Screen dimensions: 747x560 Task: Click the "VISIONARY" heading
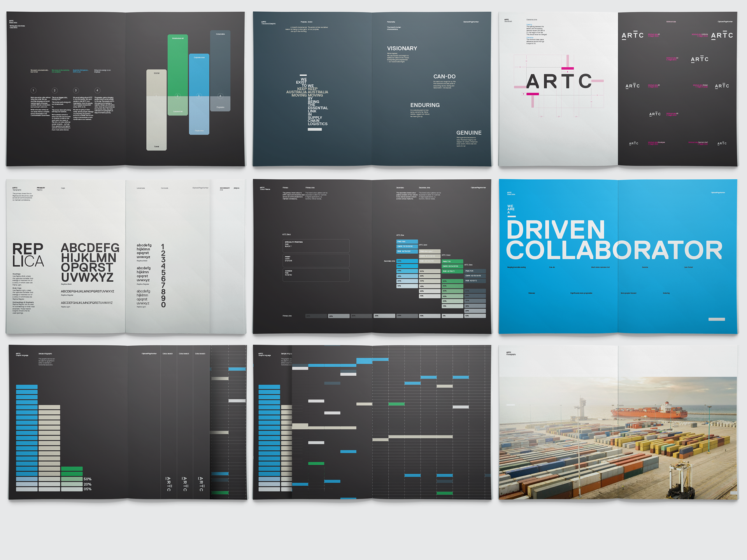point(402,48)
